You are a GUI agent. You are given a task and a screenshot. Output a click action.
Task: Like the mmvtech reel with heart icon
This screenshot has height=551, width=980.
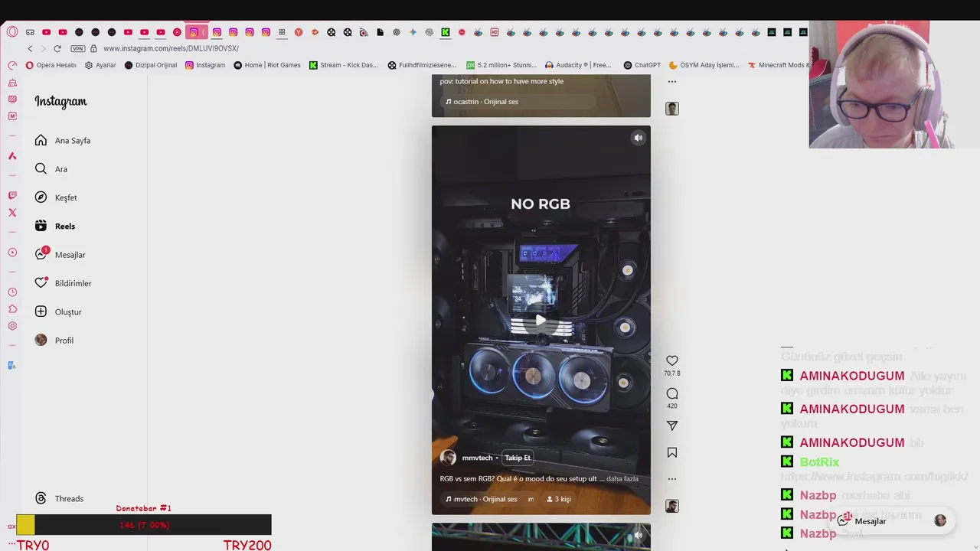click(x=672, y=360)
